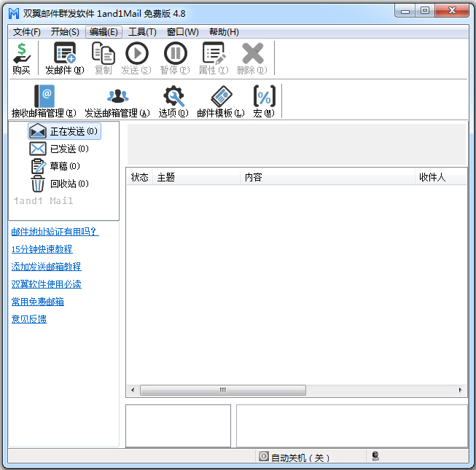This screenshot has height=470, width=476.
Task: Create a new mail with 发邮件(N)
Action: tap(65, 58)
